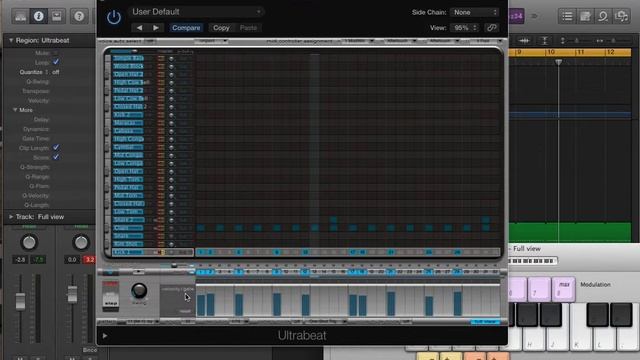
Task: Toggle the Loop checkbox
Action: tap(56, 62)
